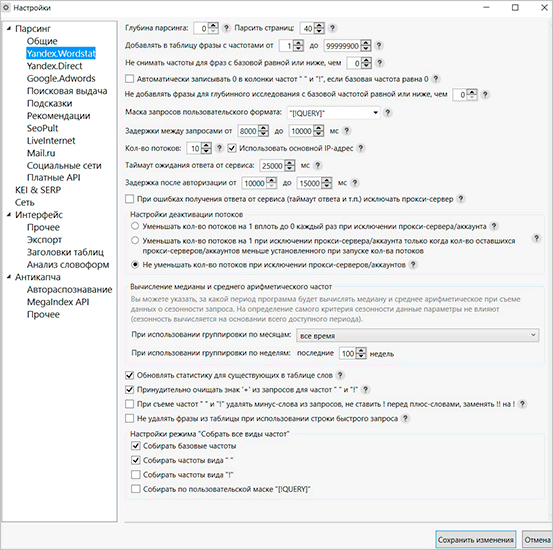The width and height of the screenshot is (553, 550).
Task: Open help for Задержки между запросами
Action: pos(347,131)
